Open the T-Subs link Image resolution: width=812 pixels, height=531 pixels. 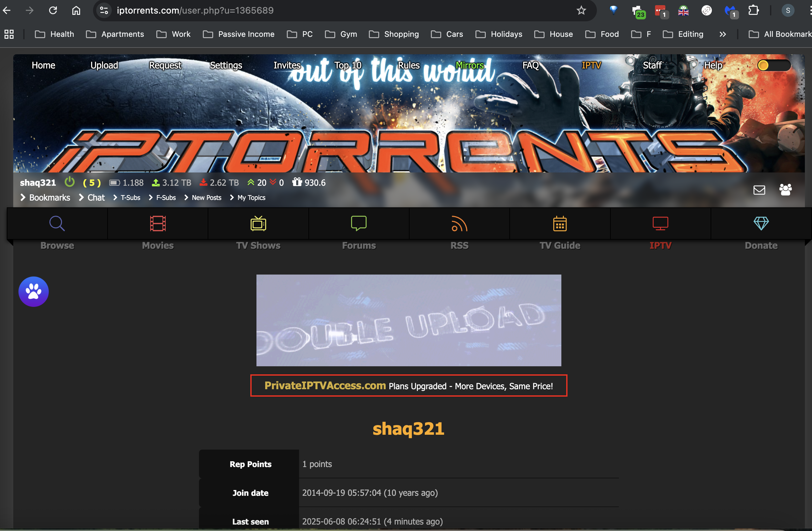click(x=130, y=198)
